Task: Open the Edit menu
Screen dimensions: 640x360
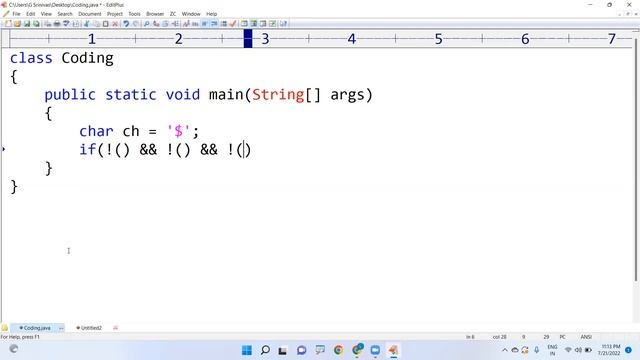Action: 31,14
